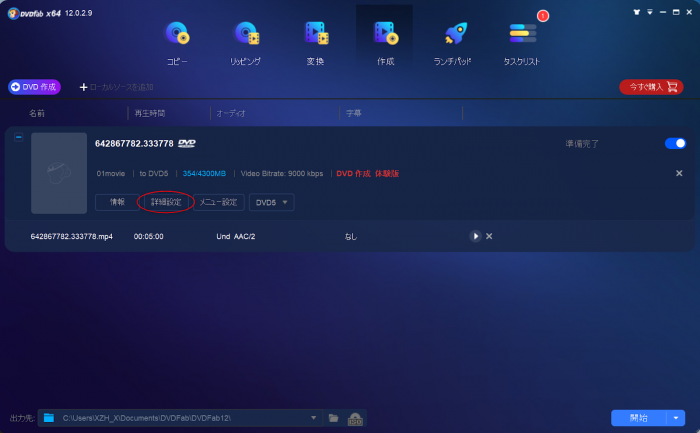The image size is (700, 433).
Task: Click the Video Bitrate: 9000 kbps text
Action: (x=282, y=173)
